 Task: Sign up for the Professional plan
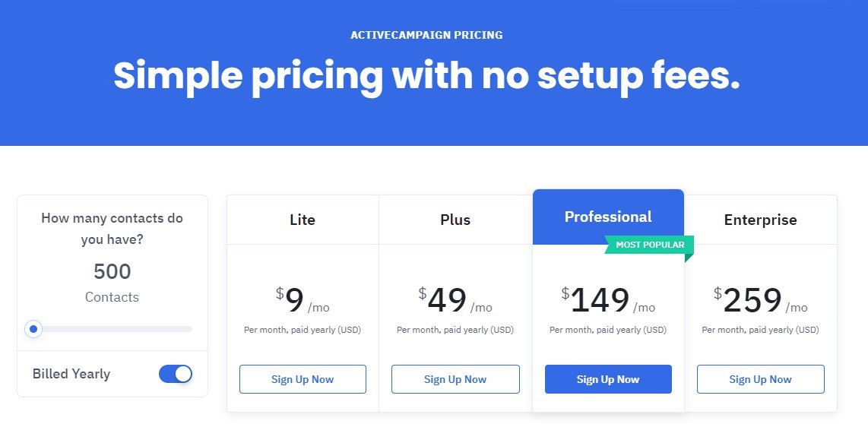click(608, 379)
